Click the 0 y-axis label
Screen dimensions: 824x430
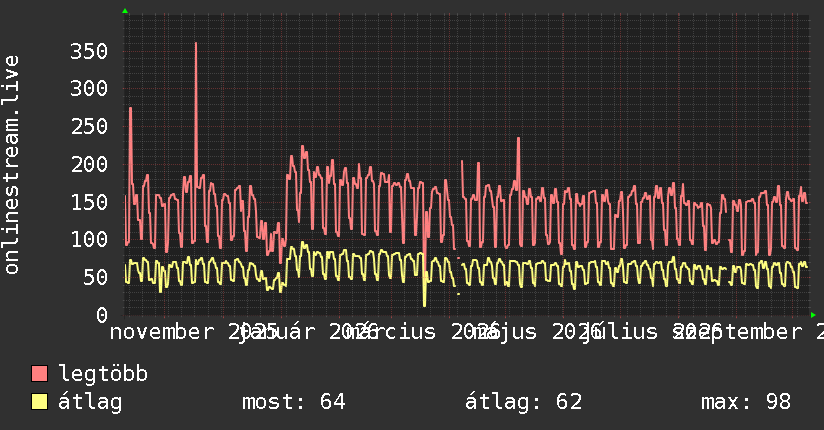tap(102, 315)
